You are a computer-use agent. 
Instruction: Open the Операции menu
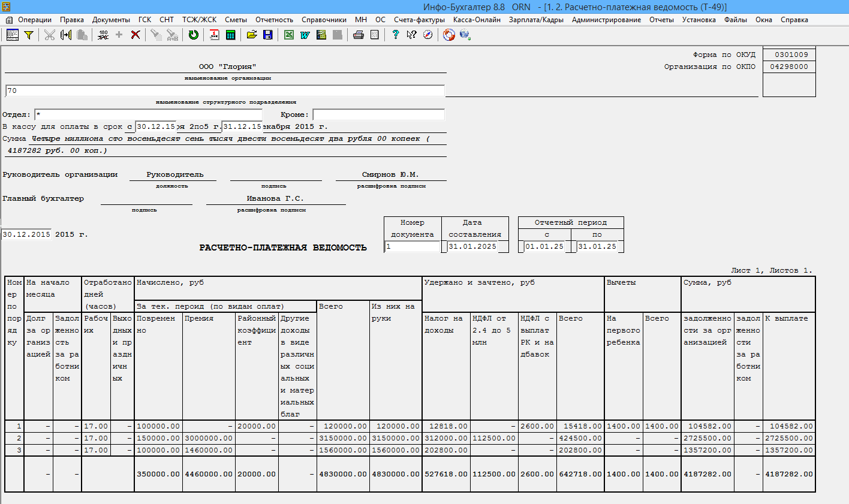pos(35,20)
